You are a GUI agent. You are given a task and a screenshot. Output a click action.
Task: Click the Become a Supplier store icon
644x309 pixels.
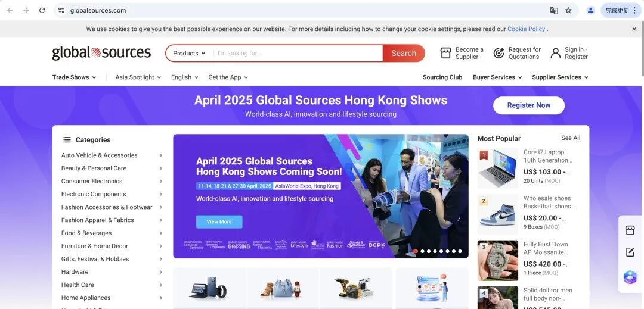[445, 54]
